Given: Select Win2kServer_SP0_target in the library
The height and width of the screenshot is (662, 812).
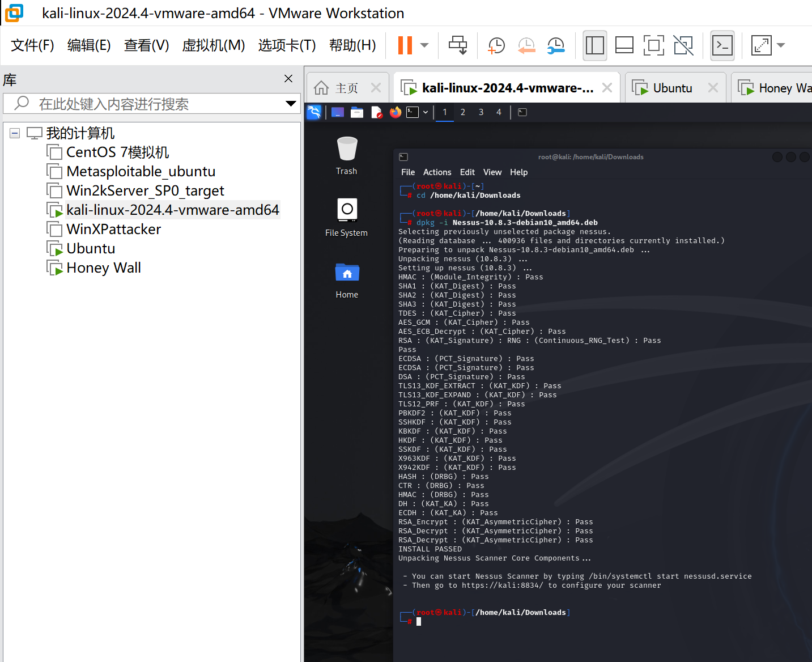Looking at the screenshot, I should click(x=145, y=191).
